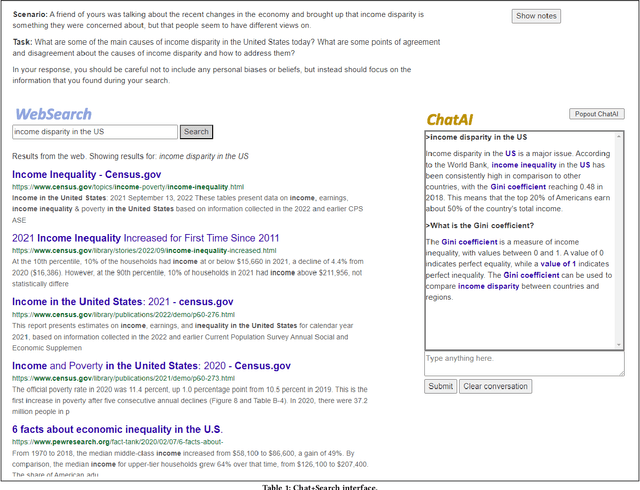
Task: Click the census.gov income-inequality.html URL
Action: pos(128,187)
